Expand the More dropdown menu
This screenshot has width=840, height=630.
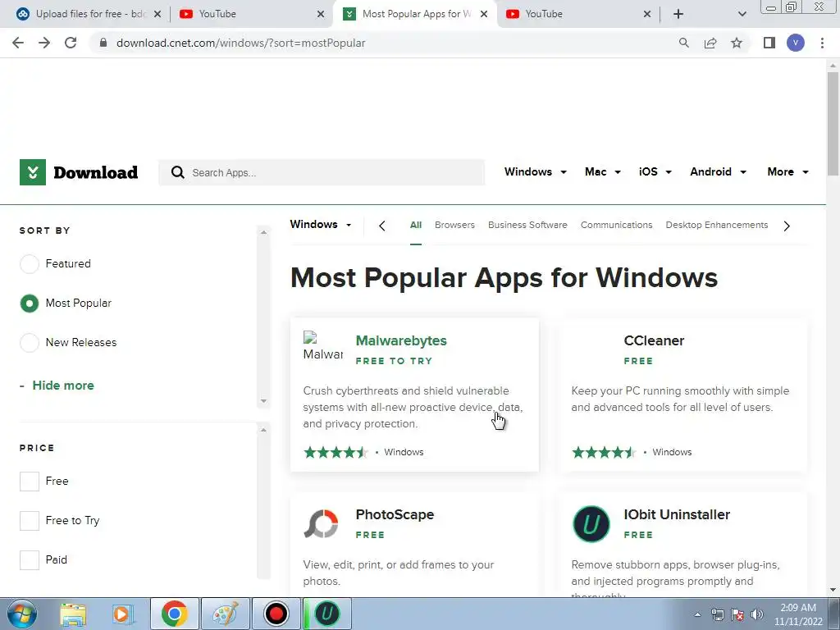click(787, 172)
